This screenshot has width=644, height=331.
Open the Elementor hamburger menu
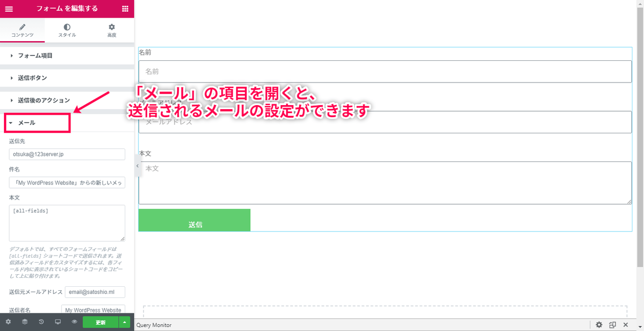(9, 9)
